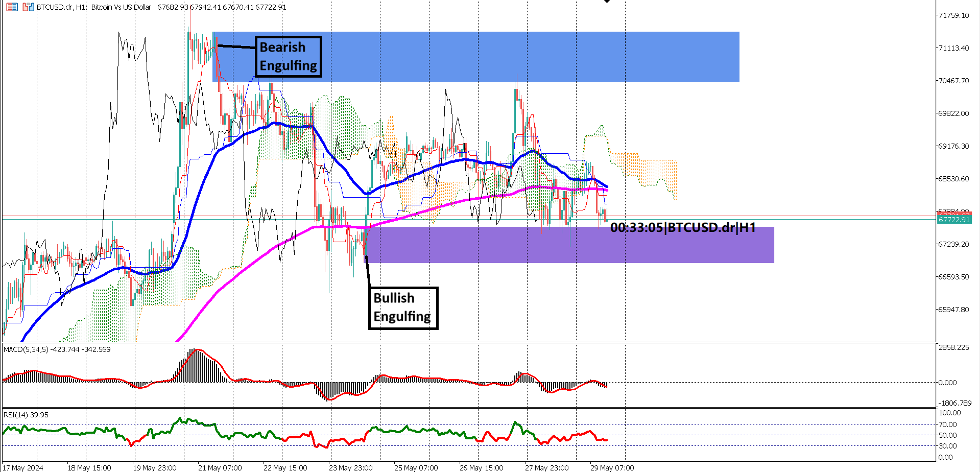Click the 25 May 07:00 time label
This screenshot has height=472, width=980.
[416, 467]
